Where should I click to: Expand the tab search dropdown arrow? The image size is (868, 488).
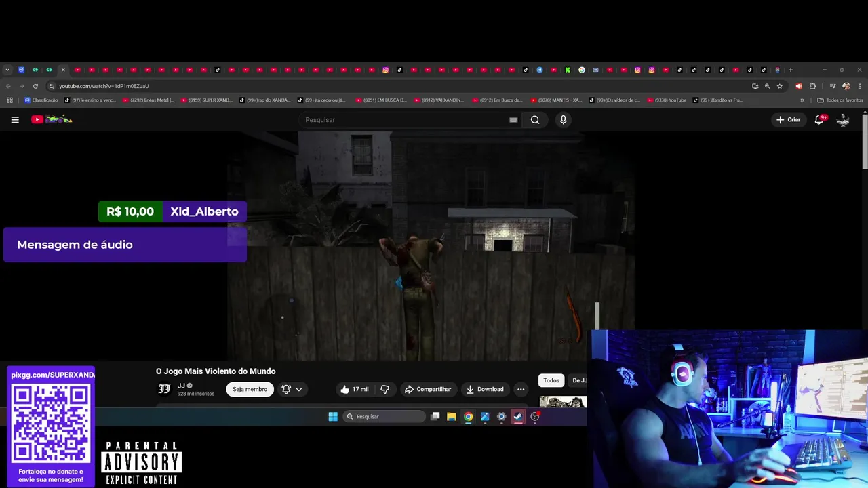pos(7,70)
